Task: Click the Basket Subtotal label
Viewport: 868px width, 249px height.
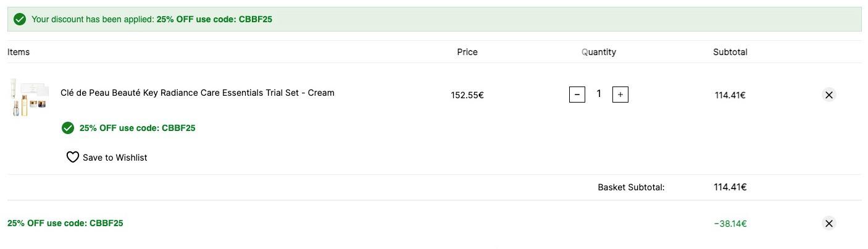Action: point(631,187)
